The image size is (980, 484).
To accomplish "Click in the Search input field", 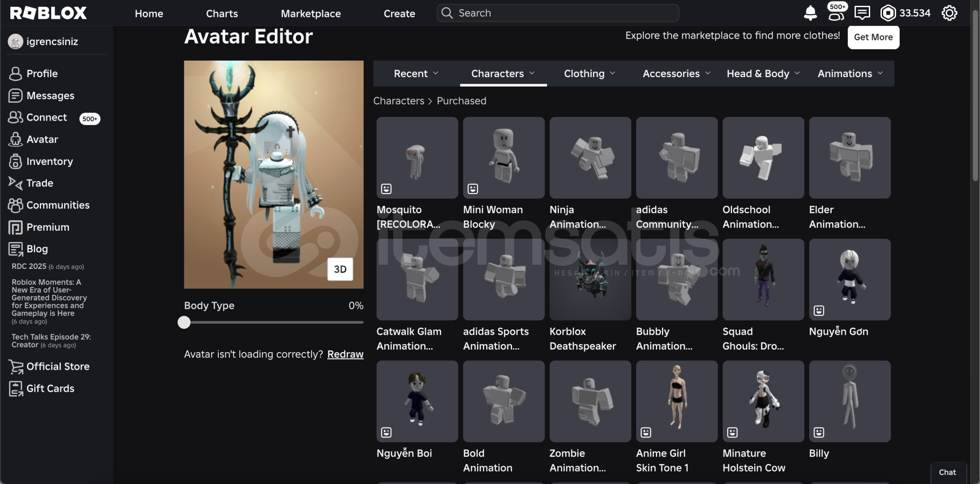I will 558,13.
